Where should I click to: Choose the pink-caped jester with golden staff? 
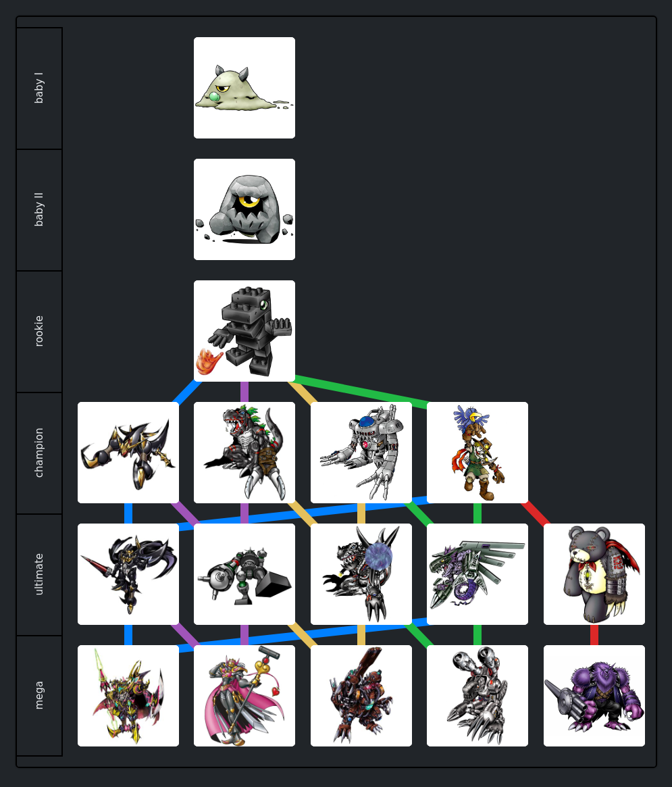click(x=244, y=696)
